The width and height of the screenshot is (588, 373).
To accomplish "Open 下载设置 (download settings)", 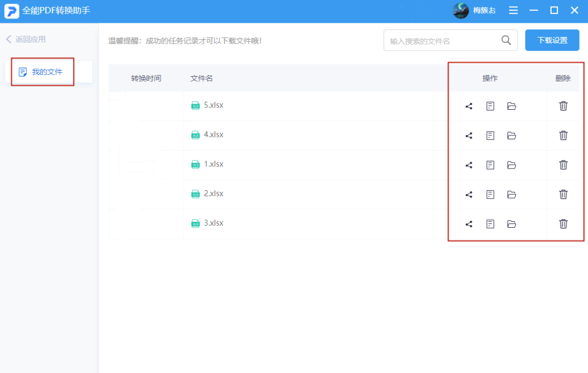I will (552, 40).
